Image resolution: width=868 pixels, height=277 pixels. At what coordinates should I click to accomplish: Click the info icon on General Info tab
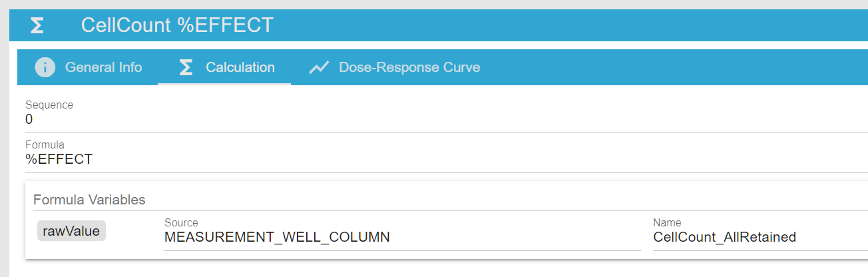click(x=45, y=67)
